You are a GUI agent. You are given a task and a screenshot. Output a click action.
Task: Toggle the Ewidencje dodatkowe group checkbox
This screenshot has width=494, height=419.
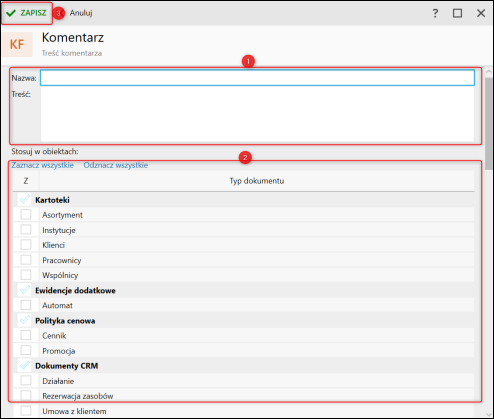25,290
